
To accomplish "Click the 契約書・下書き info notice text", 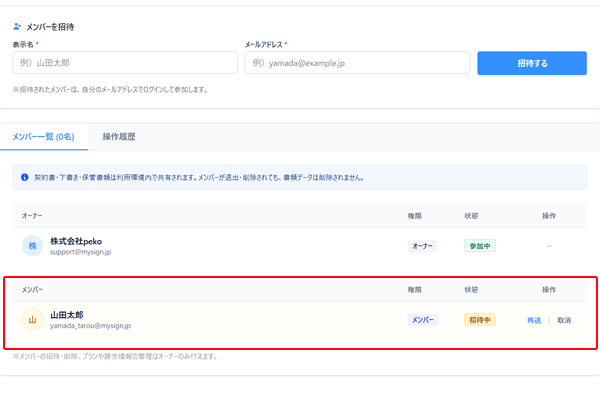I will click(199, 178).
